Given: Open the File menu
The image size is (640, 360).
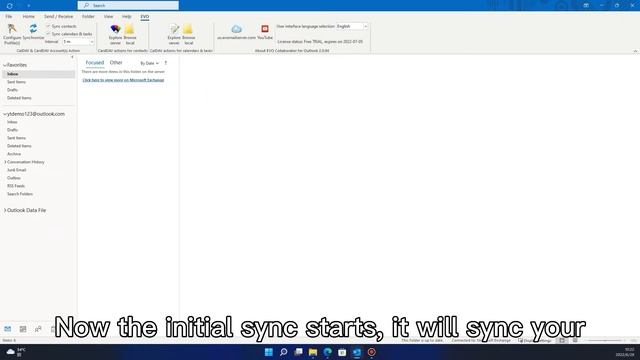Looking at the screenshot, I should click(9, 16).
